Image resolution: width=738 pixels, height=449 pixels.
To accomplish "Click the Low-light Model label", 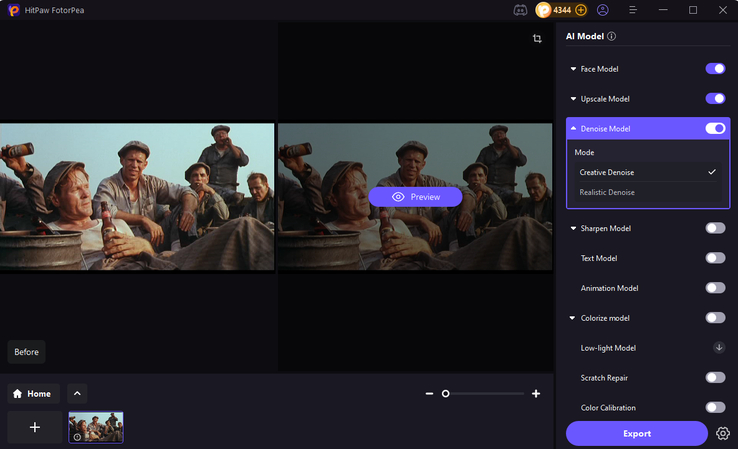I will coord(608,348).
